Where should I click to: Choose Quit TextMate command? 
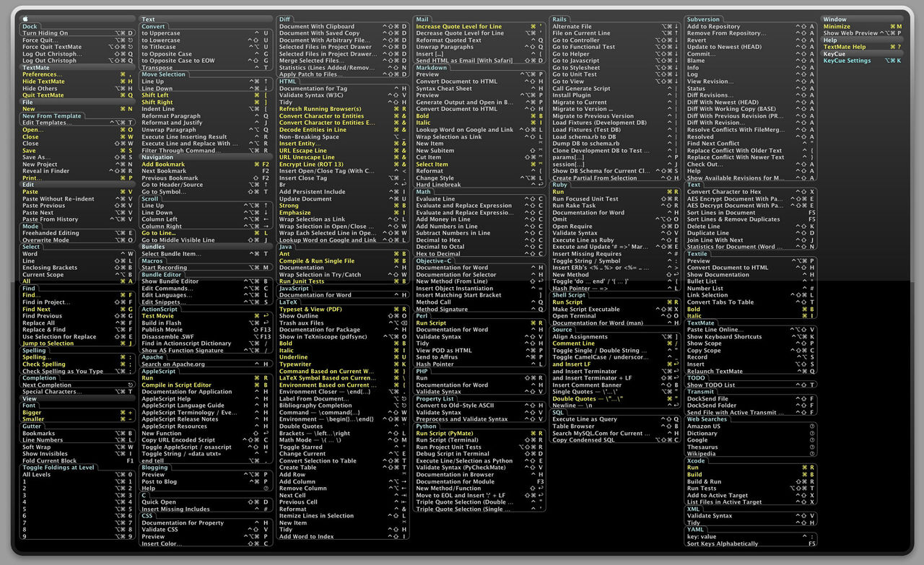point(43,95)
